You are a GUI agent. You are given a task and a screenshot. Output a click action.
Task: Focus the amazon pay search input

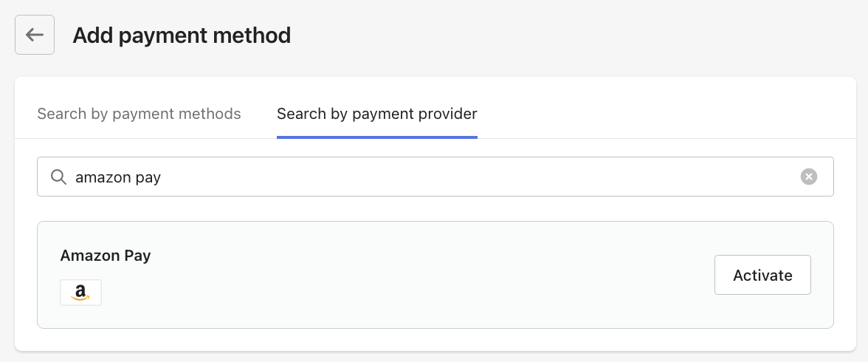pyautogui.click(x=435, y=177)
